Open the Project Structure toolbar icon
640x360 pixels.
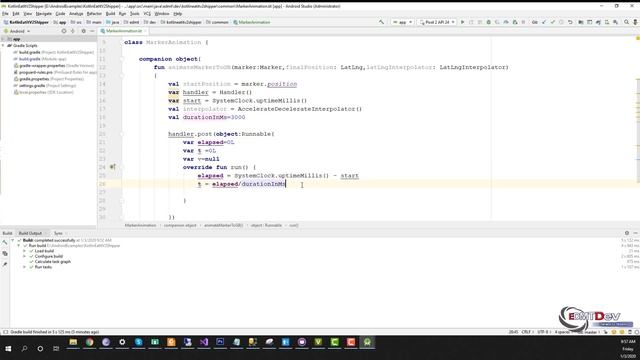click(x=581, y=22)
